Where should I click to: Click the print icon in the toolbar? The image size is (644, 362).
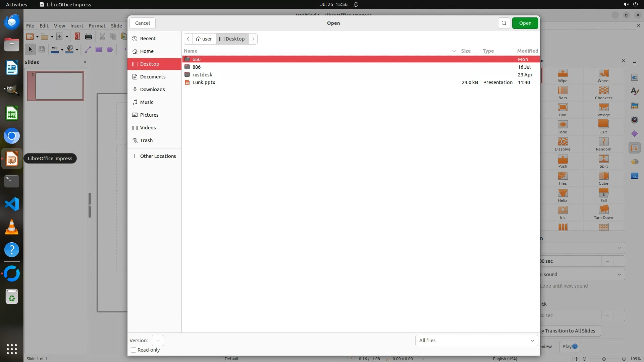click(x=89, y=37)
